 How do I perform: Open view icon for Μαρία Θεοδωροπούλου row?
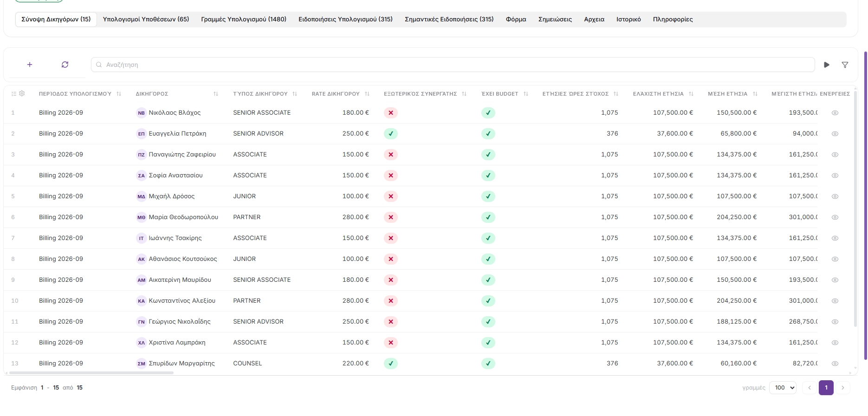tap(835, 217)
